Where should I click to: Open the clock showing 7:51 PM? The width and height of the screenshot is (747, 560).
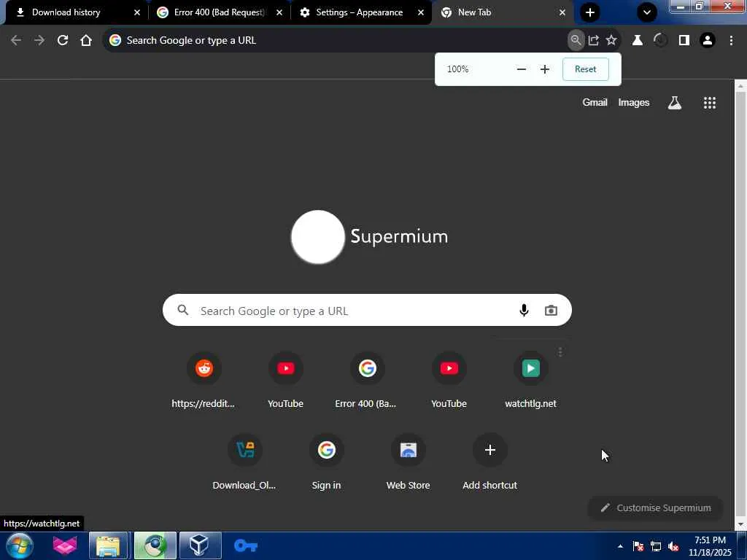710,546
